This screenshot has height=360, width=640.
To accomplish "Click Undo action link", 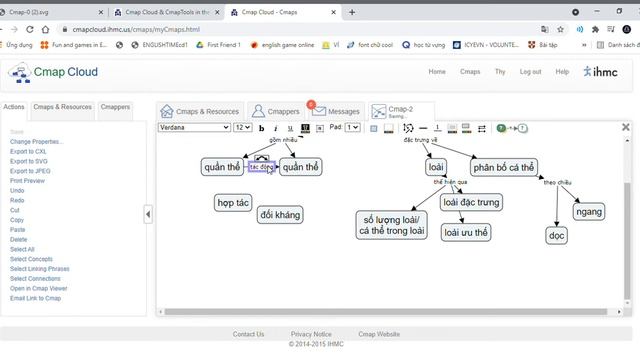I will click(x=17, y=191).
